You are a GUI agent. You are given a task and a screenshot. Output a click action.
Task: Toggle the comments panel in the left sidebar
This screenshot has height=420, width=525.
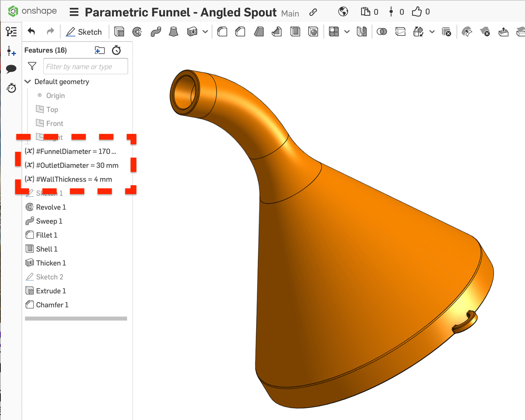11,69
